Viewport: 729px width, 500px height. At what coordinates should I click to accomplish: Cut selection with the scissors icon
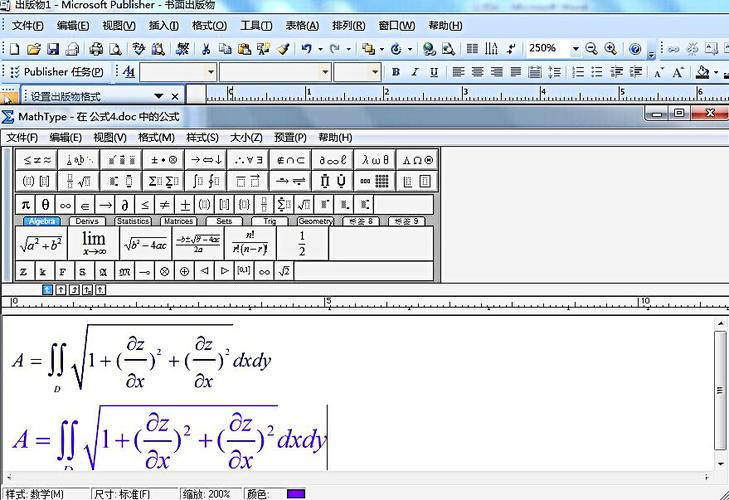coord(206,49)
